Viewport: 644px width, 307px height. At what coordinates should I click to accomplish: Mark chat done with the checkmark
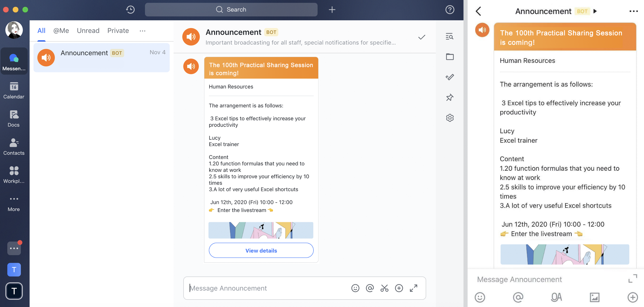[422, 37]
